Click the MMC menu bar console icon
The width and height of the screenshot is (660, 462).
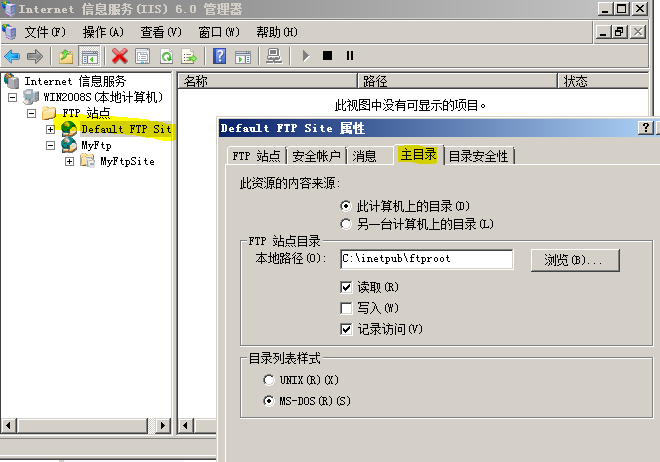(x=9, y=32)
